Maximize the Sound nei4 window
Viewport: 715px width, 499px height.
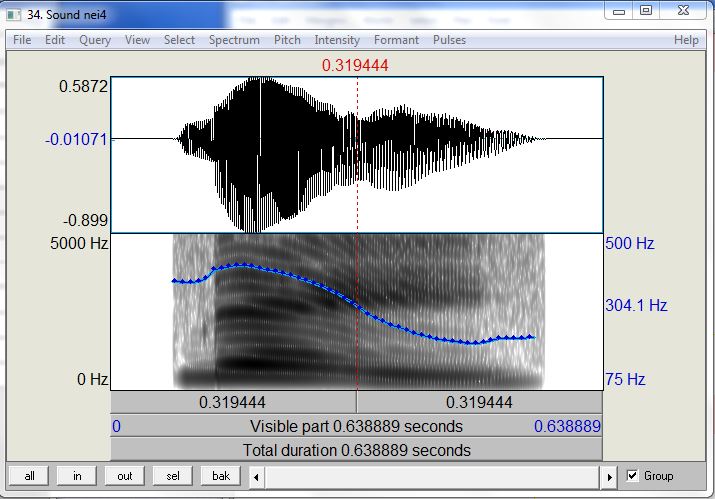[646, 11]
